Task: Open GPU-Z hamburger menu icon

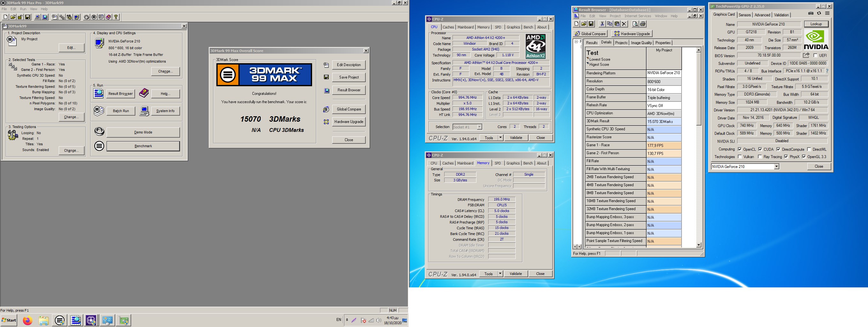Action: (x=827, y=13)
